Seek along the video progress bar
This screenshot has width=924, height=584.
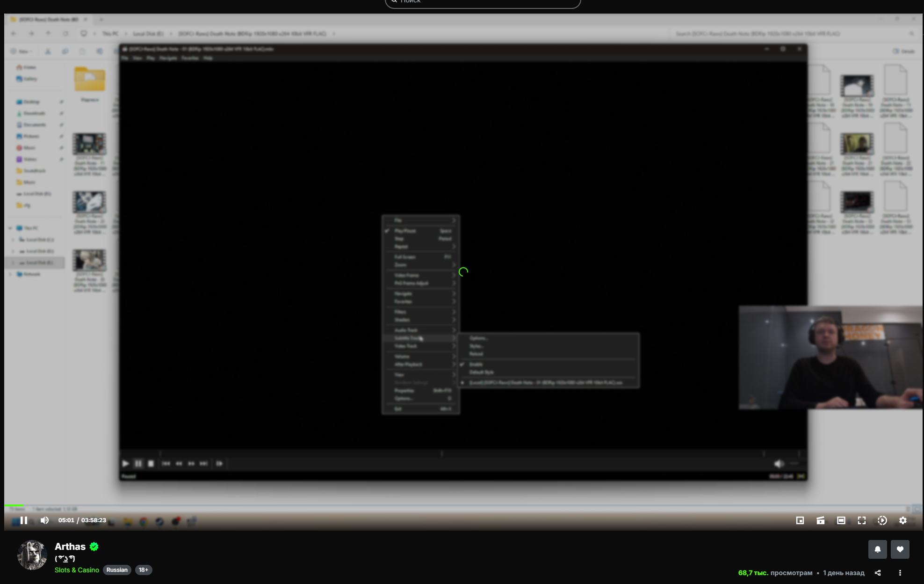click(463, 505)
